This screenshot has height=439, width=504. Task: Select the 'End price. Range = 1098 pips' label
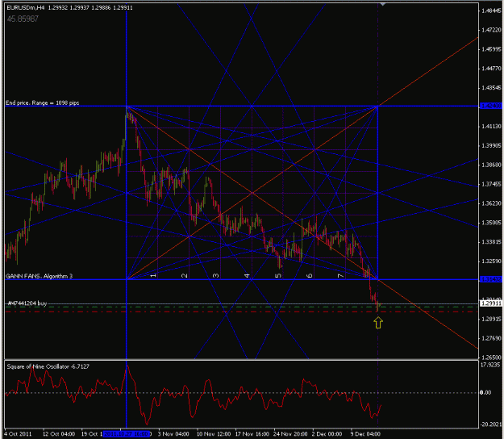tap(43, 103)
